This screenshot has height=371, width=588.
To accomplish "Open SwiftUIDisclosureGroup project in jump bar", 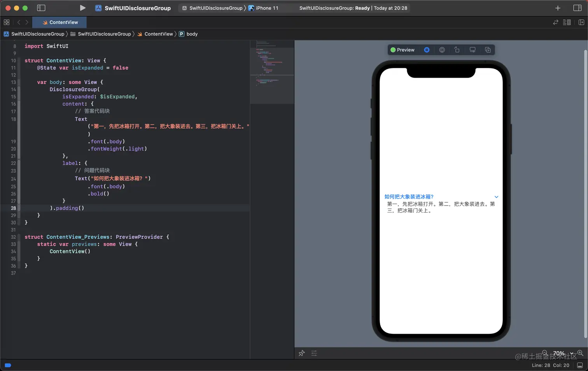I will tap(34, 34).
